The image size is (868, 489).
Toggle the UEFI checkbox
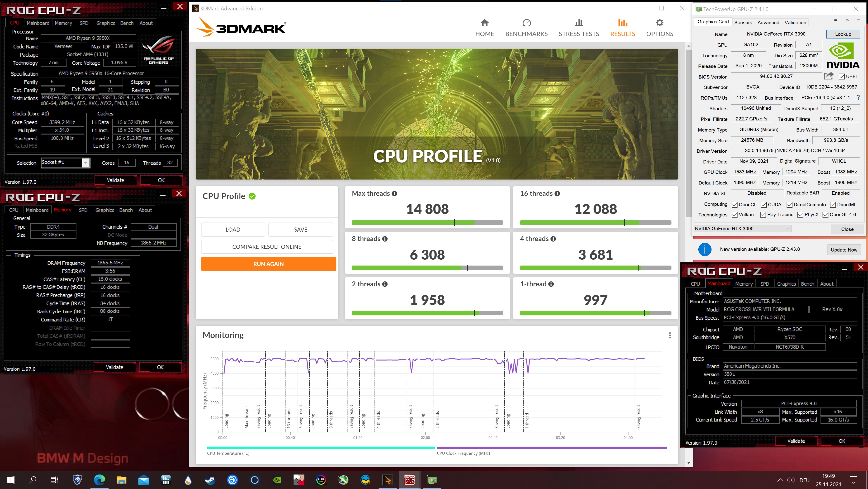pyautogui.click(x=841, y=77)
